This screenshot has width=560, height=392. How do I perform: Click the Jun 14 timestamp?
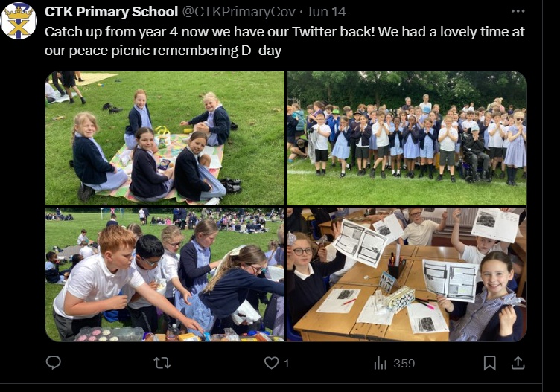pyautogui.click(x=326, y=12)
